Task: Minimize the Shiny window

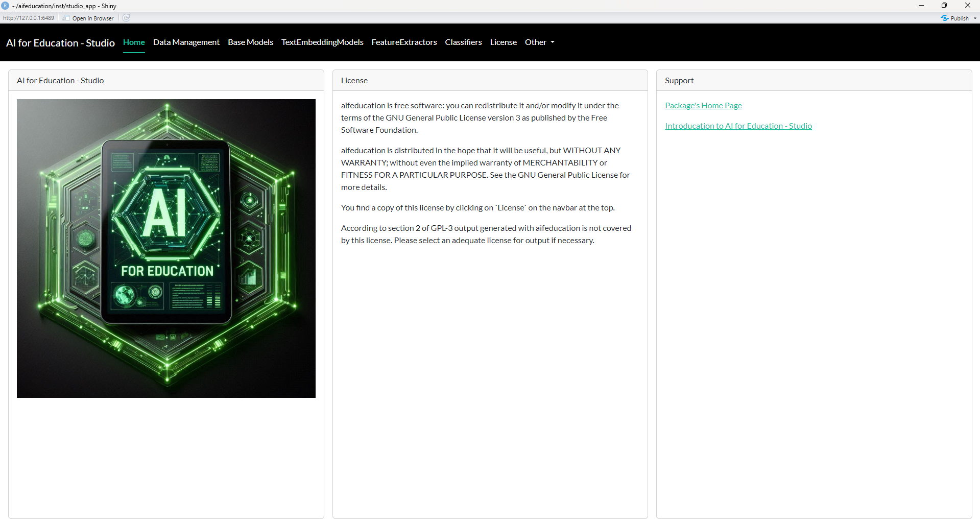Action: [x=921, y=6]
